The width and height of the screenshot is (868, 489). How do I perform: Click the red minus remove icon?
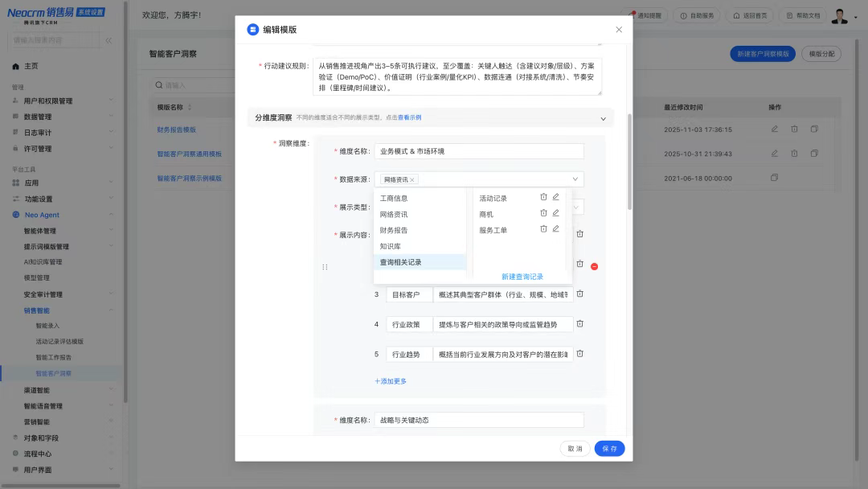click(x=594, y=266)
